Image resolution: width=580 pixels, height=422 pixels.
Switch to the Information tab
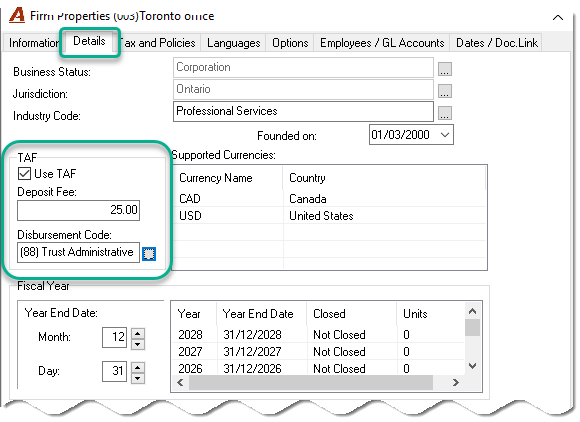tap(33, 43)
